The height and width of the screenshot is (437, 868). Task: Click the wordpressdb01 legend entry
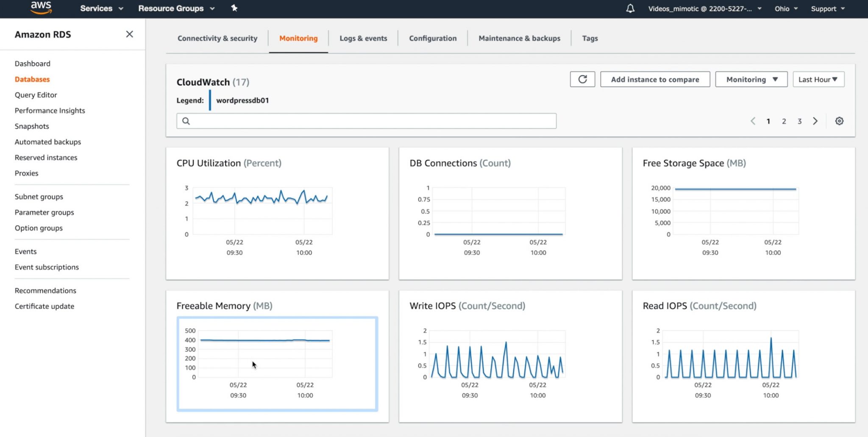click(242, 100)
